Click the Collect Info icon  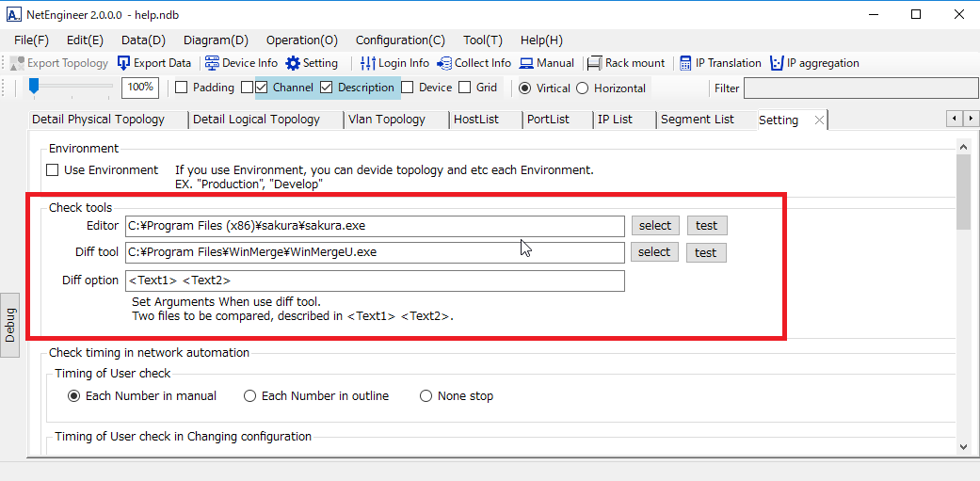coord(443,63)
